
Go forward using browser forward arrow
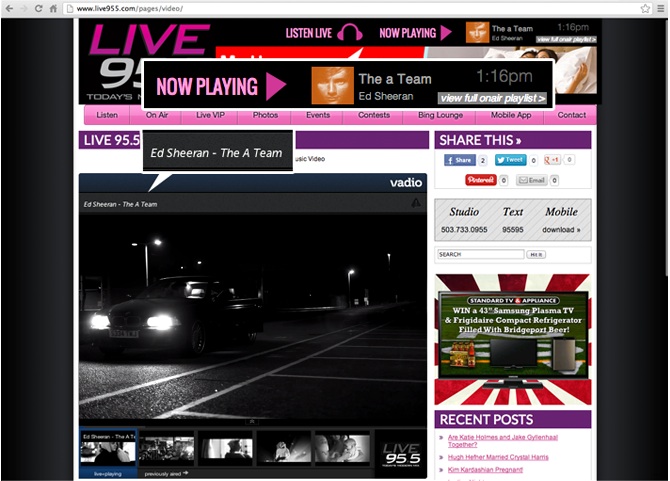click(x=24, y=8)
